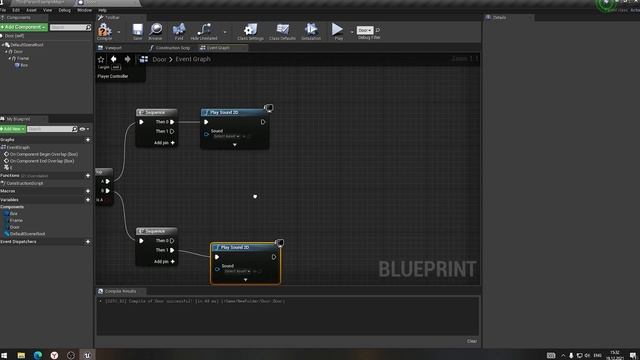The height and width of the screenshot is (360, 640).
Task: Select On Component End Overlap (Box) event
Action: coord(42,161)
